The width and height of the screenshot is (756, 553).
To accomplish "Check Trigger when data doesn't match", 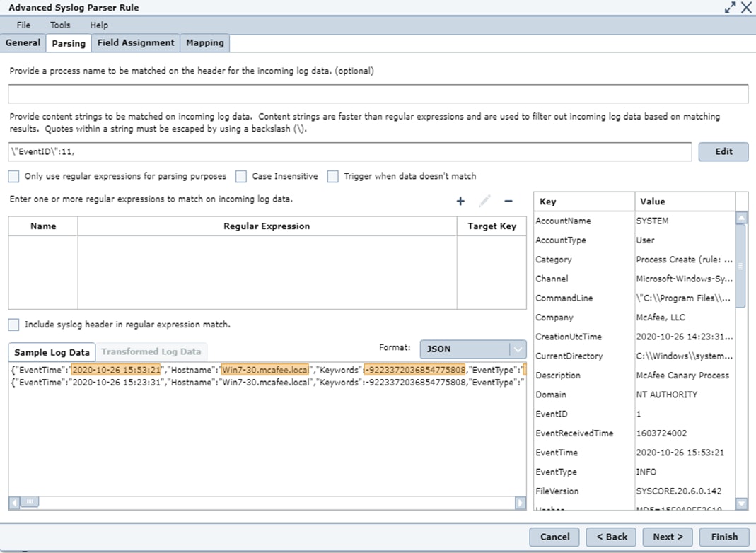I will coord(333,176).
